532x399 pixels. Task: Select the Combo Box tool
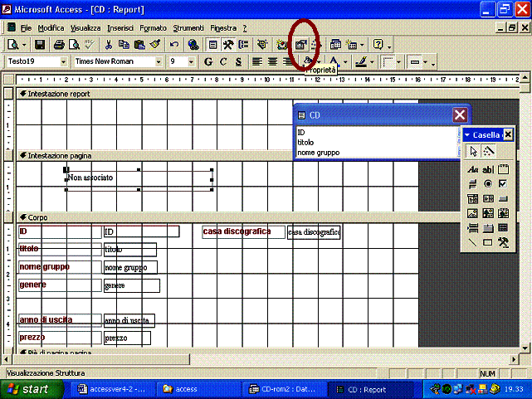(x=472, y=198)
